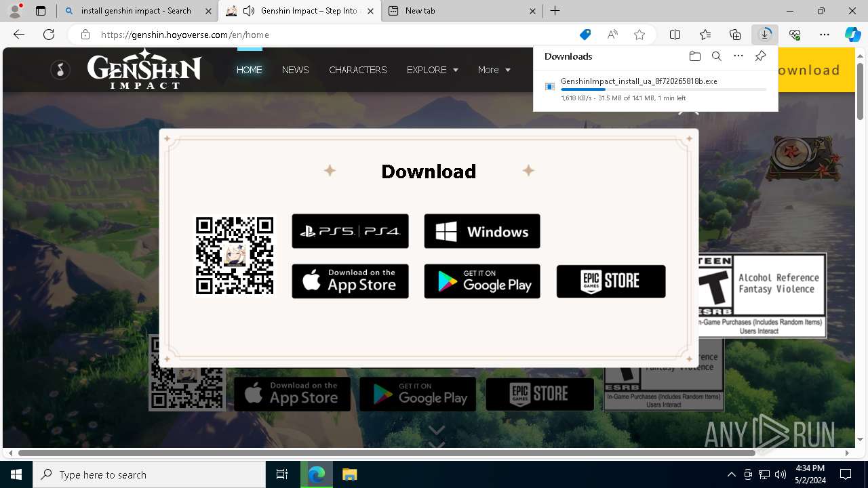Close the 'install genshin impact' tab
868x488 pixels.
coord(208,11)
